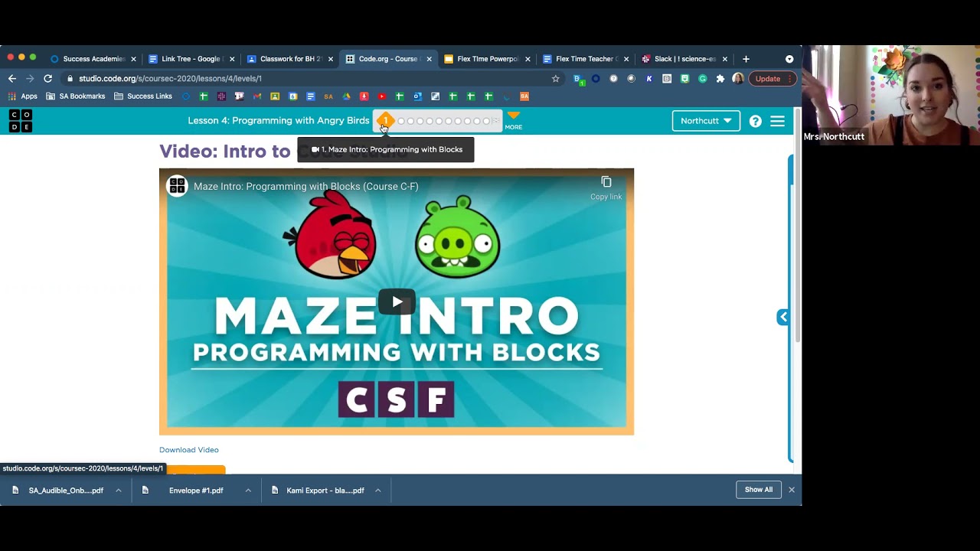The image size is (980, 551).
Task: Open the Extensions puzzle piece icon
Action: [720, 79]
